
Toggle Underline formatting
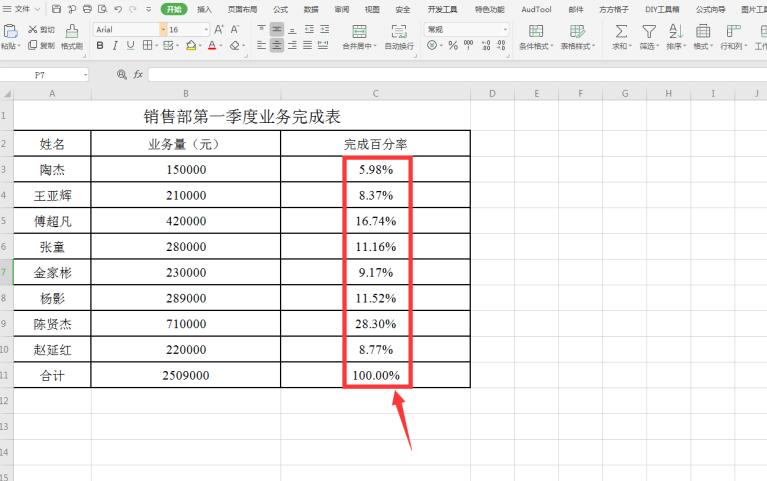[130, 46]
